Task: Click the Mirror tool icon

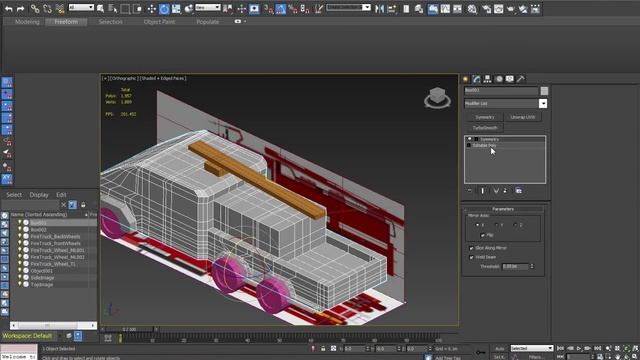Action: (380, 9)
